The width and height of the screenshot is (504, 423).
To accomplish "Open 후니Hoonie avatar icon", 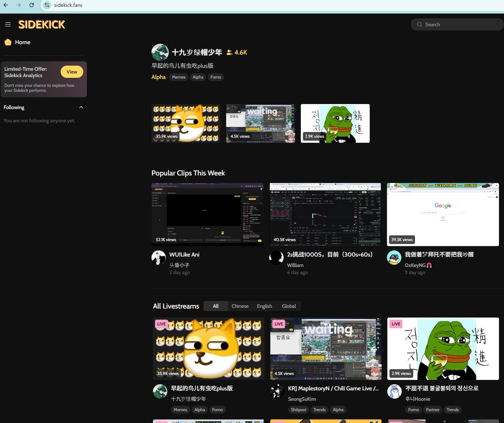I will click(x=394, y=392).
